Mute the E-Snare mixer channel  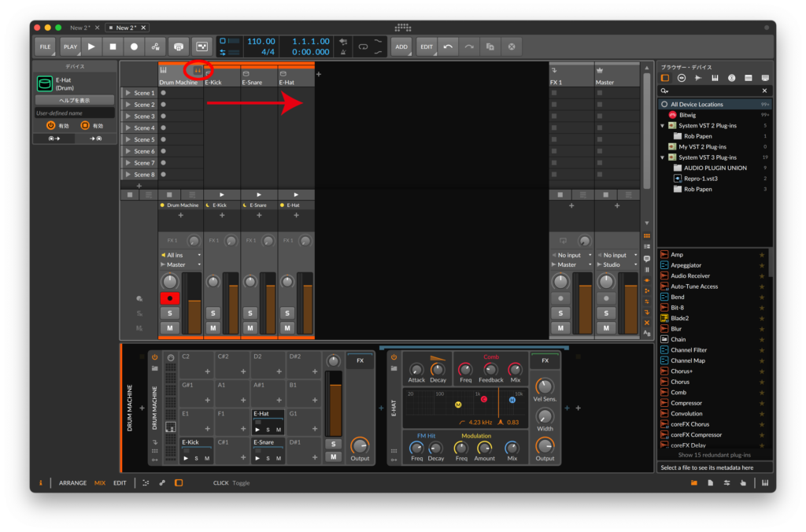[x=250, y=327]
